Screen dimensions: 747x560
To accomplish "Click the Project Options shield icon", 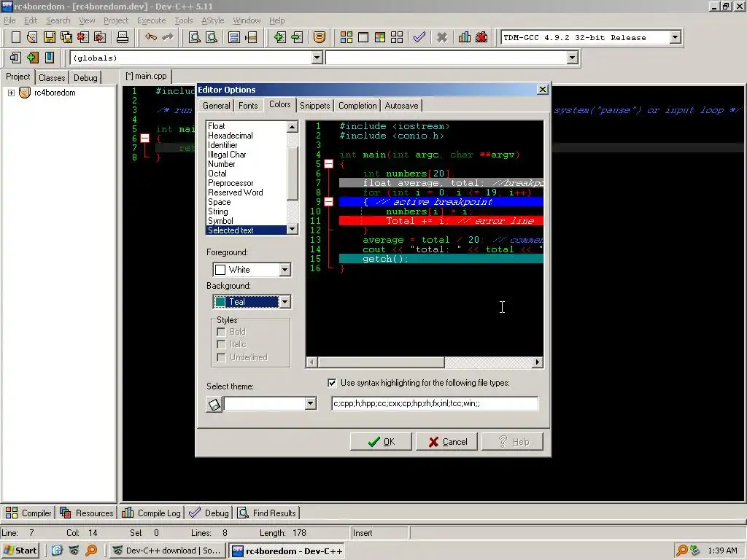I will pos(320,37).
